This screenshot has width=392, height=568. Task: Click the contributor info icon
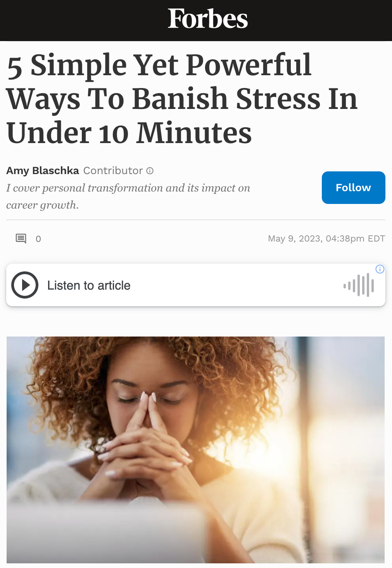point(150,171)
